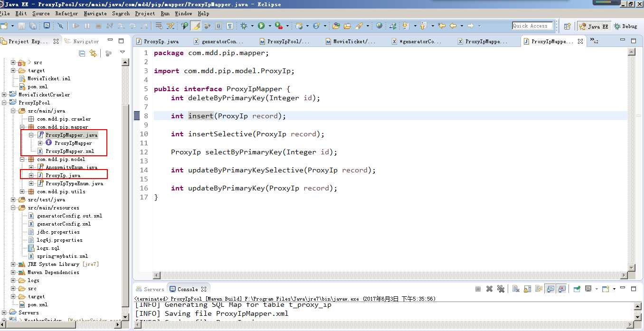Select AnonymityEnum.java in the tree

point(71,167)
